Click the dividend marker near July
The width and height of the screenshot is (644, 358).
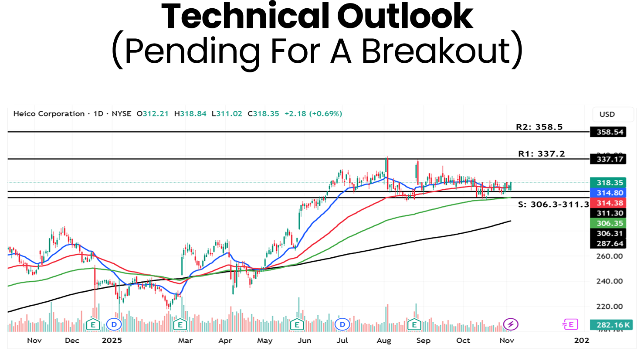(x=342, y=324)
